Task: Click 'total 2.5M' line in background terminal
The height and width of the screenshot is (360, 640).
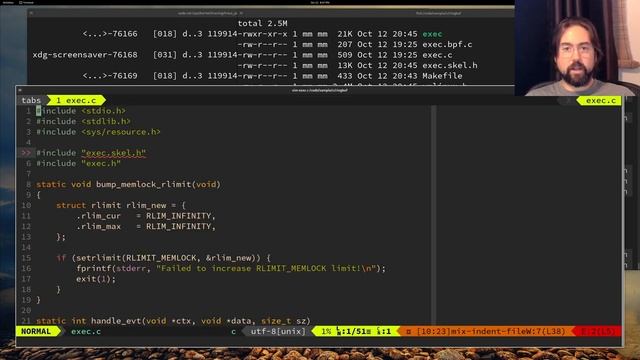Action: pos(262,23)
